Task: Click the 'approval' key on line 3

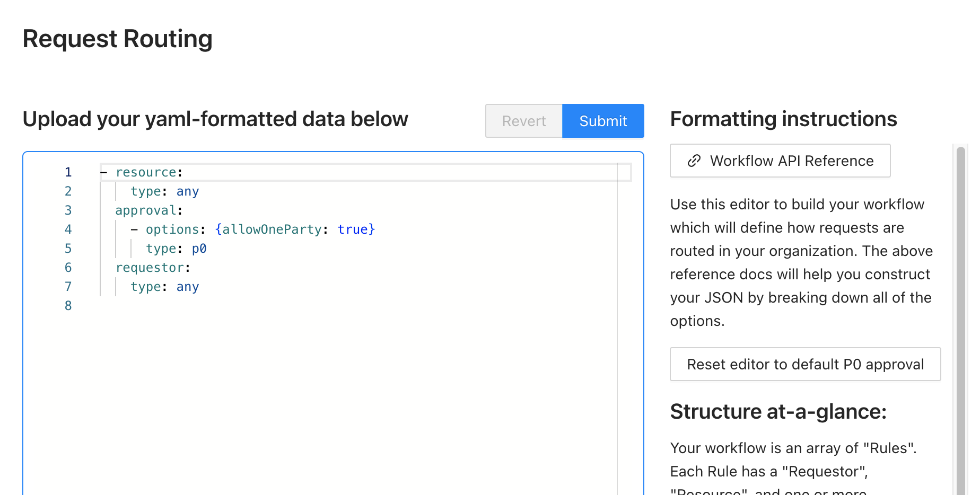Action: 146,210
